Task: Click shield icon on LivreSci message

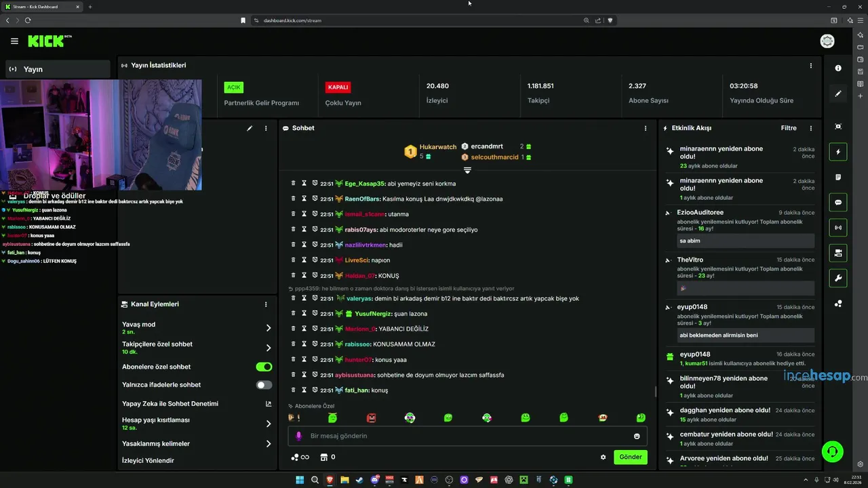Action: tap(315, 260)
